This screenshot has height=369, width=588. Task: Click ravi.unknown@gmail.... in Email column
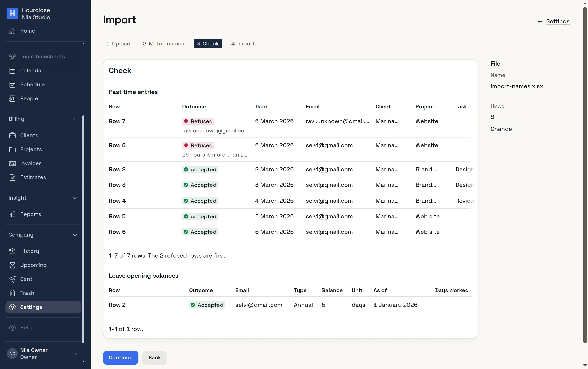click(x=338, y=121)
